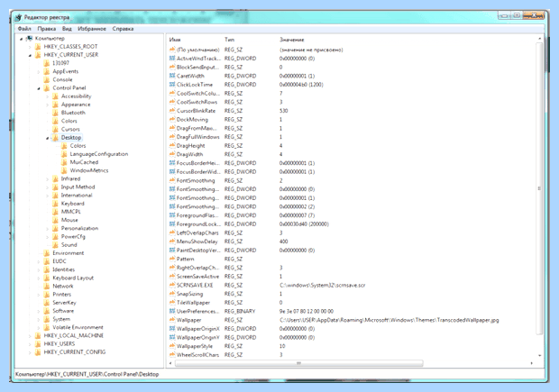The height and width of the screenshot is (392, 559).
Task: Collapse the HKEY_CURRENT_USER branch
Action: point(30,55)
